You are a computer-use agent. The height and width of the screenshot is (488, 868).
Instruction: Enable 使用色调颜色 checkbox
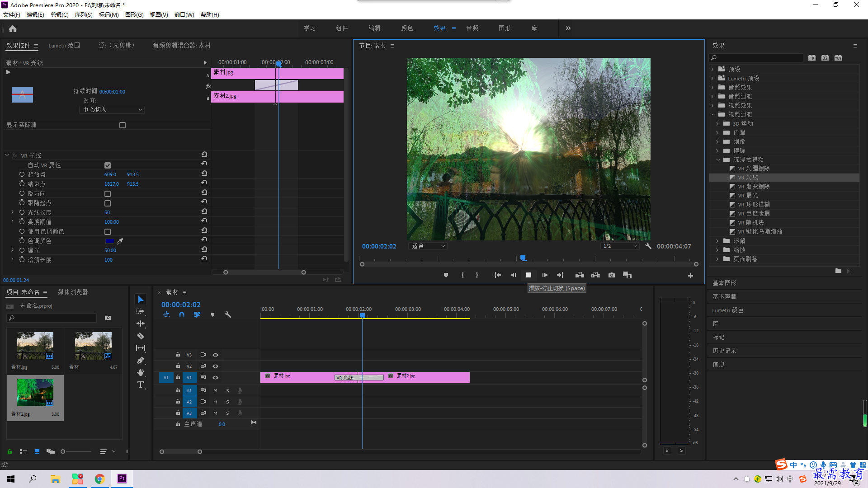coord(108,232)
